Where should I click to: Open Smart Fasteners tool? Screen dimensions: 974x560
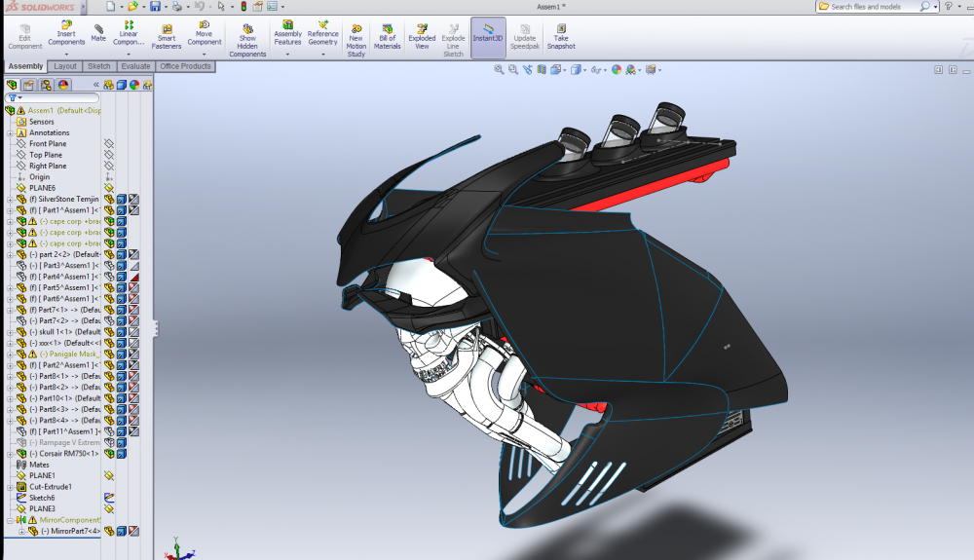(x=167, y=37)
